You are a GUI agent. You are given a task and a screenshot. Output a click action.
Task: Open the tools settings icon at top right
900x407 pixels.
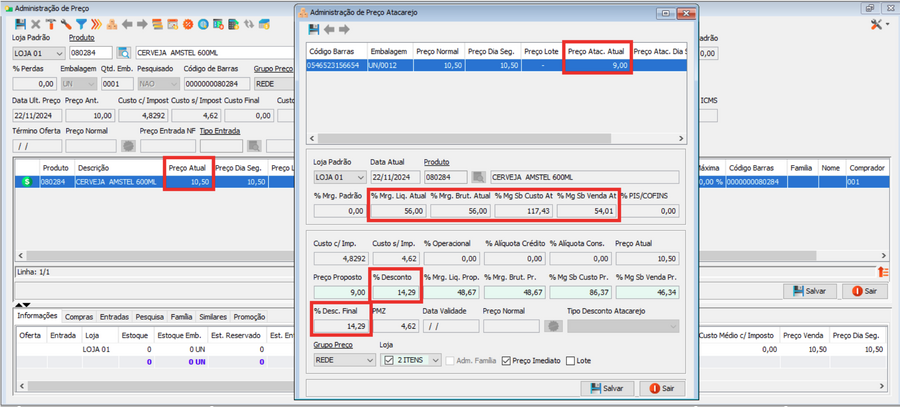(x=878, y=23)
